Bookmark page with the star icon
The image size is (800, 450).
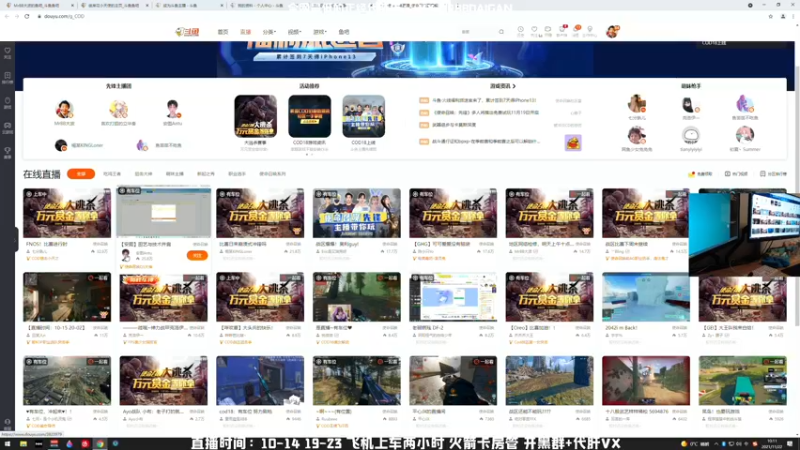tap(770, 16)
